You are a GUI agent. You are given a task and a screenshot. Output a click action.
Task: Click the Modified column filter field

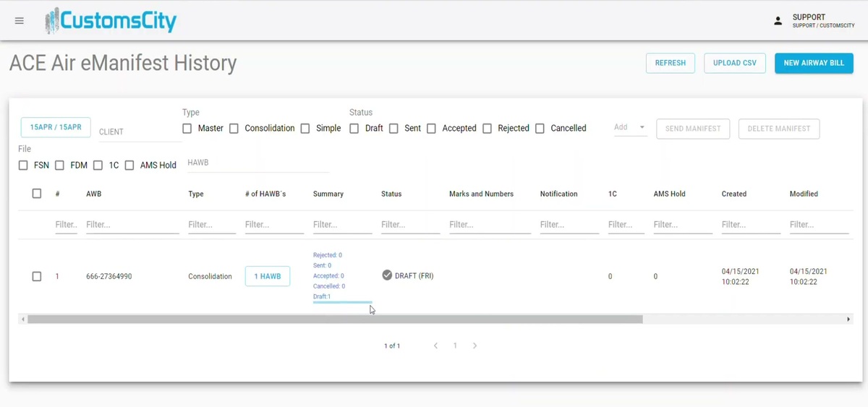[x=819, y=225]
